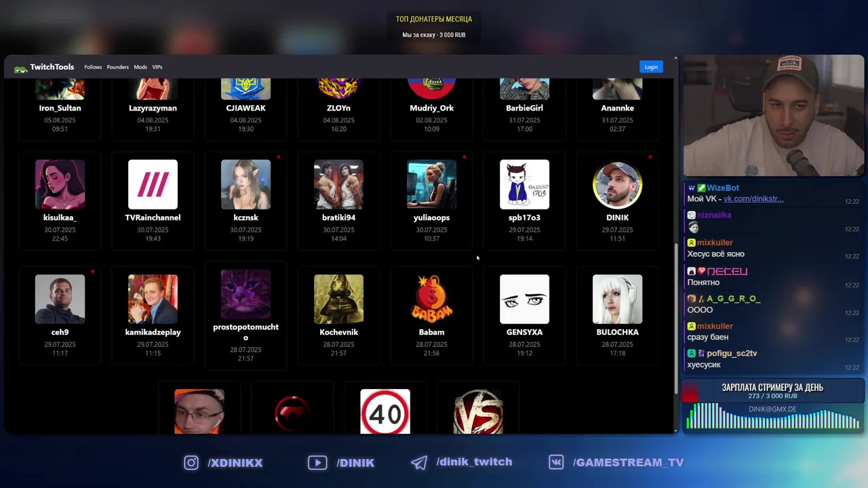Click the TwitchTools logo icon

tap(21, 68)
